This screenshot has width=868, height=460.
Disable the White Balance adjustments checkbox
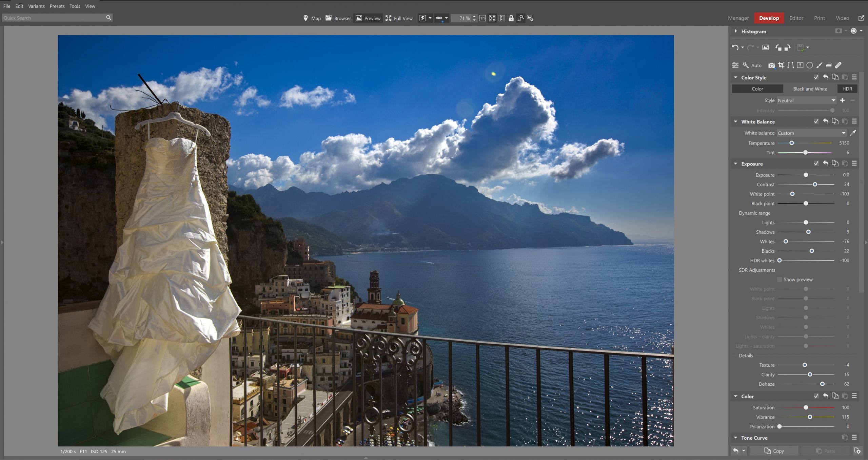tap(816, 121)
